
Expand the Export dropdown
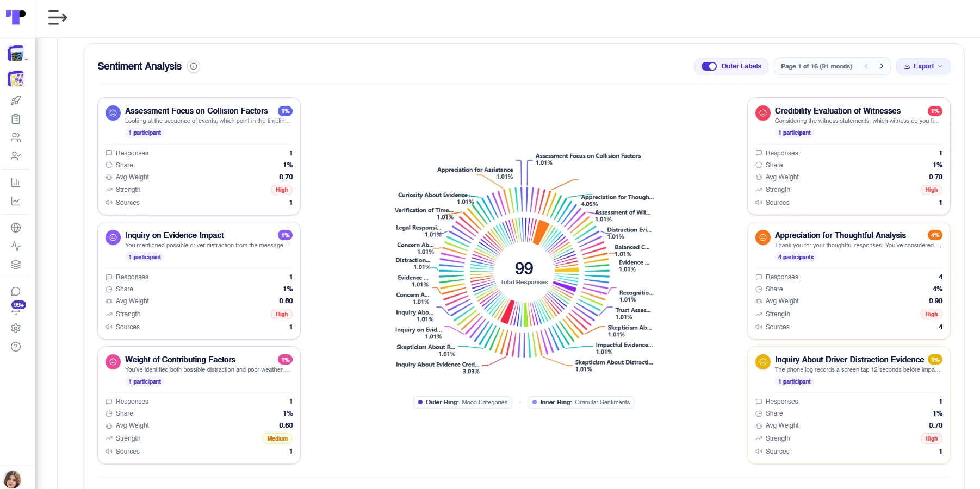coord(923,66)
